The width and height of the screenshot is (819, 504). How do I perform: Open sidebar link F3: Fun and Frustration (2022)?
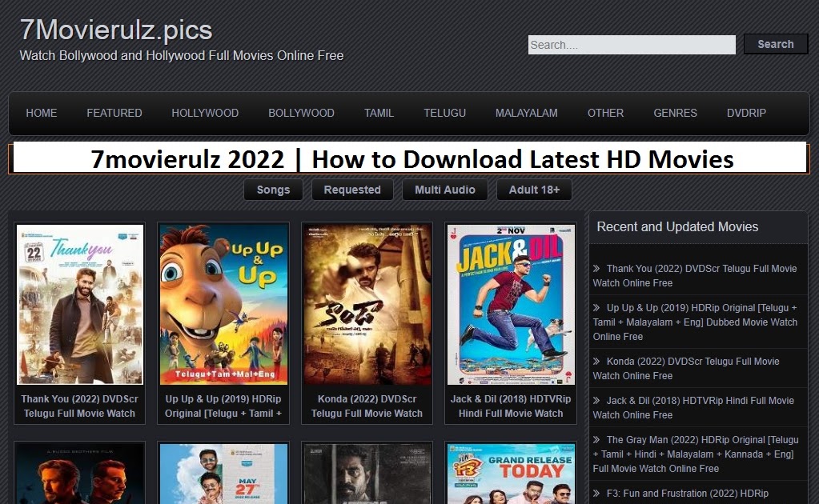(688, 494)
